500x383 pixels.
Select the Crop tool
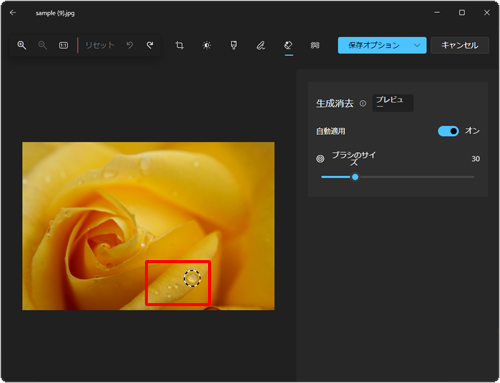[x=180, y=45]
